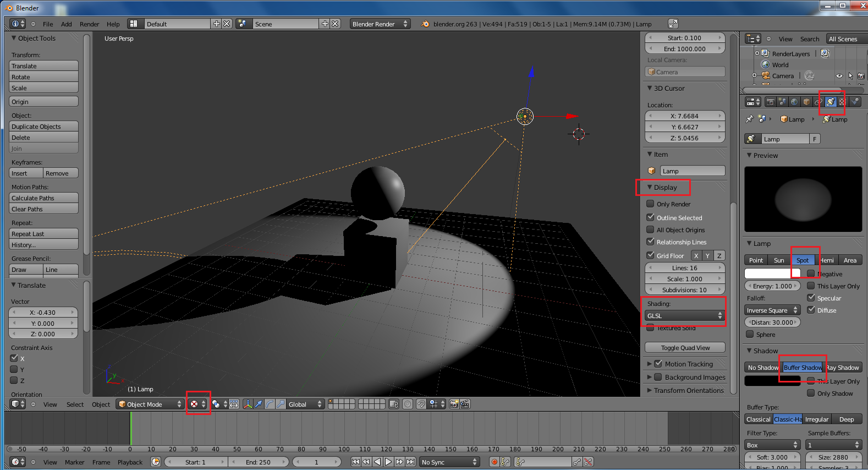The image size is (868, 470).
Task: Toggle manipulate object centers only icon
Action: (x=234, y=404)
